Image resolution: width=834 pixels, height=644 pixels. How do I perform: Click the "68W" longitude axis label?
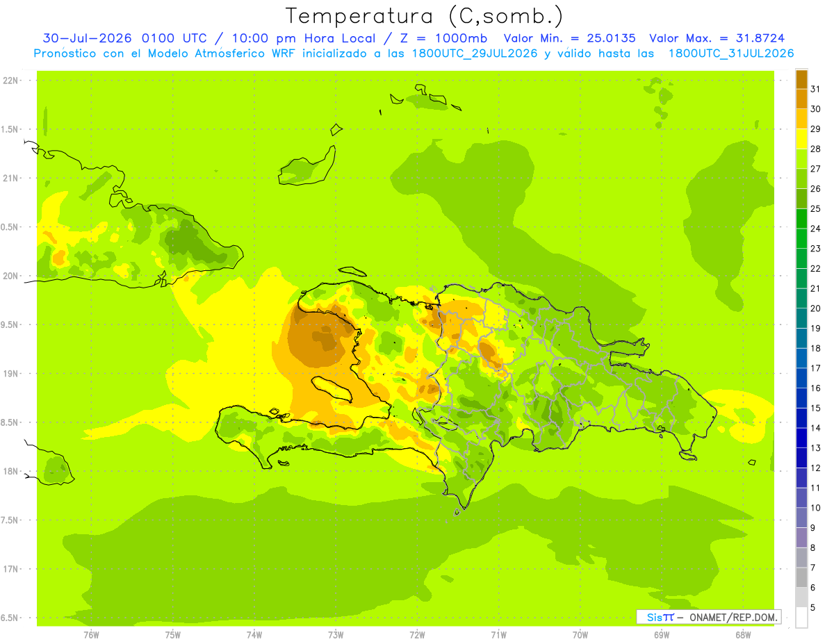(743, 635)
